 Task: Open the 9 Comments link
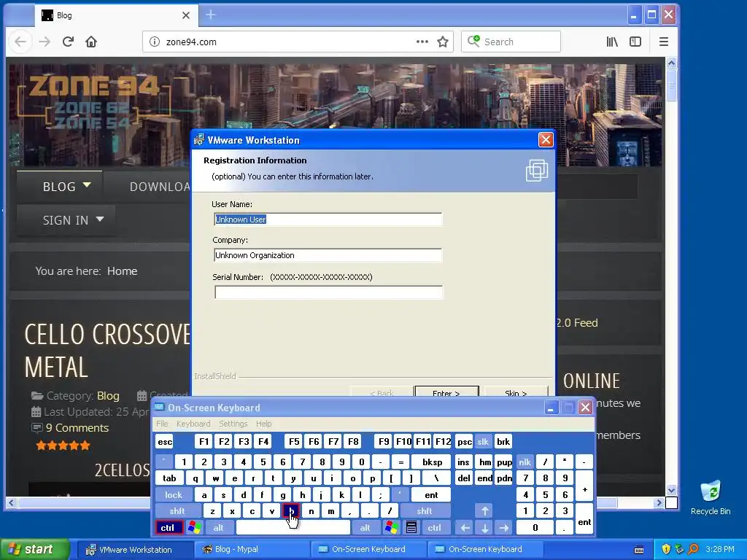77,427
